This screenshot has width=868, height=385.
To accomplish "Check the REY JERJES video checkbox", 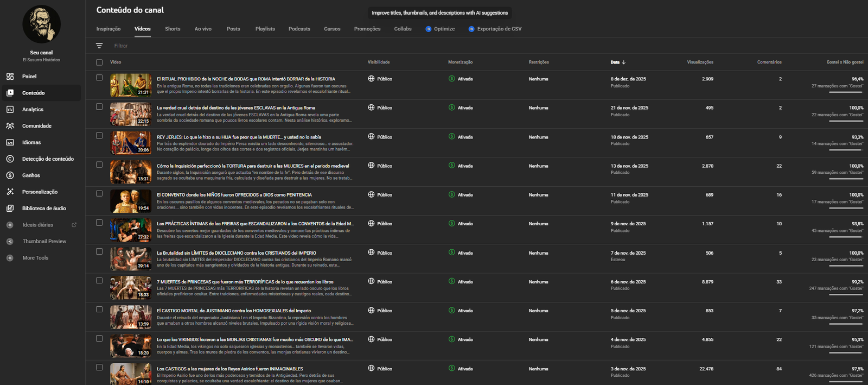I will tap(99, 136).
